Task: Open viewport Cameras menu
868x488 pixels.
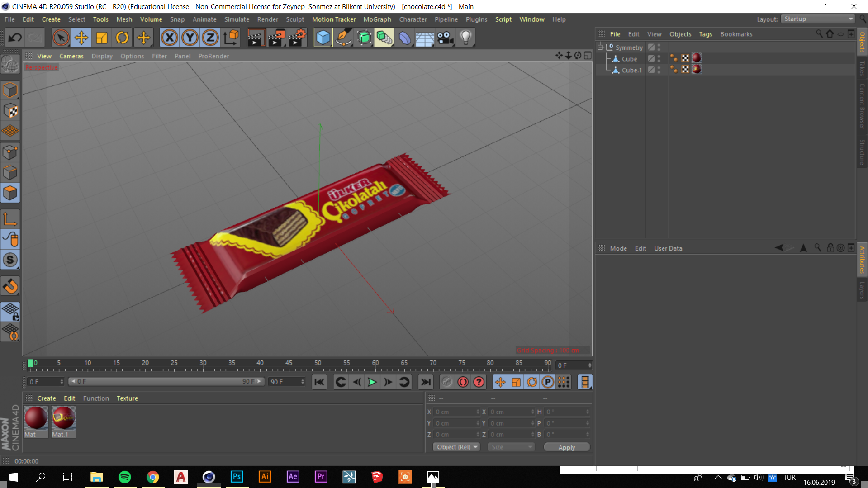Action: (x=71, y=56)
